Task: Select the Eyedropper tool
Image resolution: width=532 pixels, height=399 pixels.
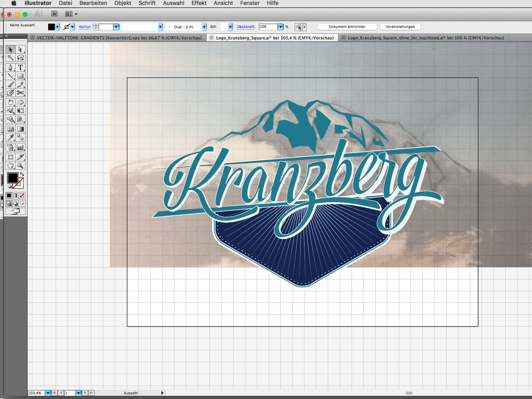Action: [11, 137]
